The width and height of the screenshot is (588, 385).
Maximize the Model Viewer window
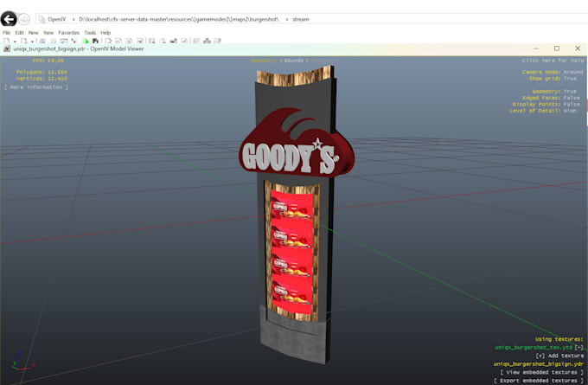[x=557, y=48]
